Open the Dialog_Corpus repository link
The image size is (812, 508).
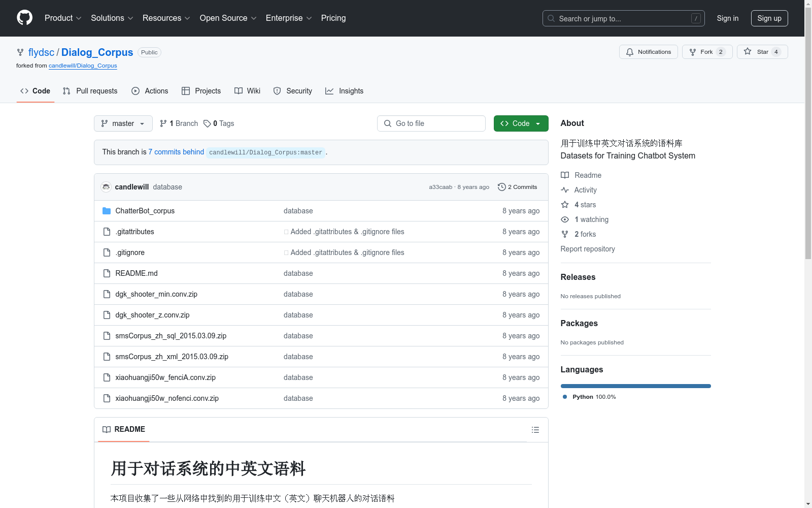click(97, 52)
